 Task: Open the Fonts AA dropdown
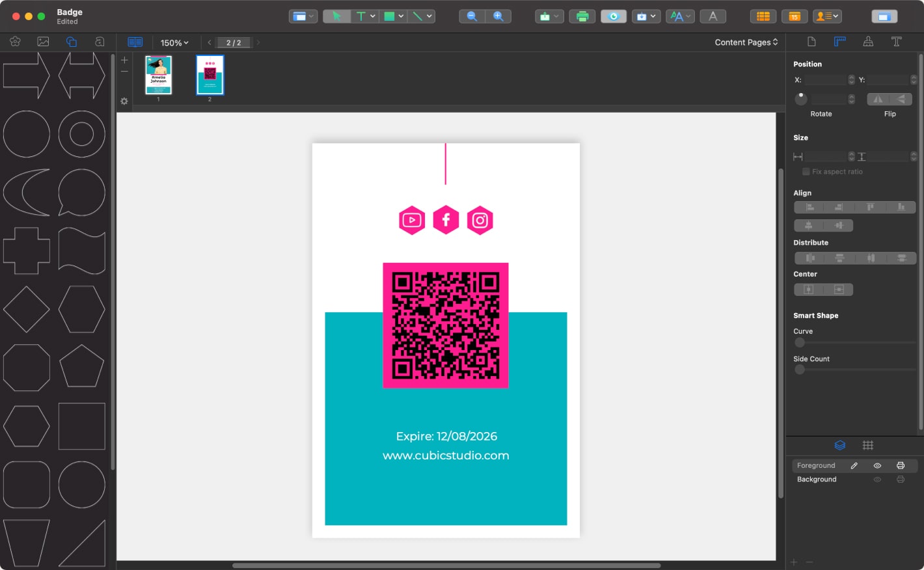(x=681, y=16)
